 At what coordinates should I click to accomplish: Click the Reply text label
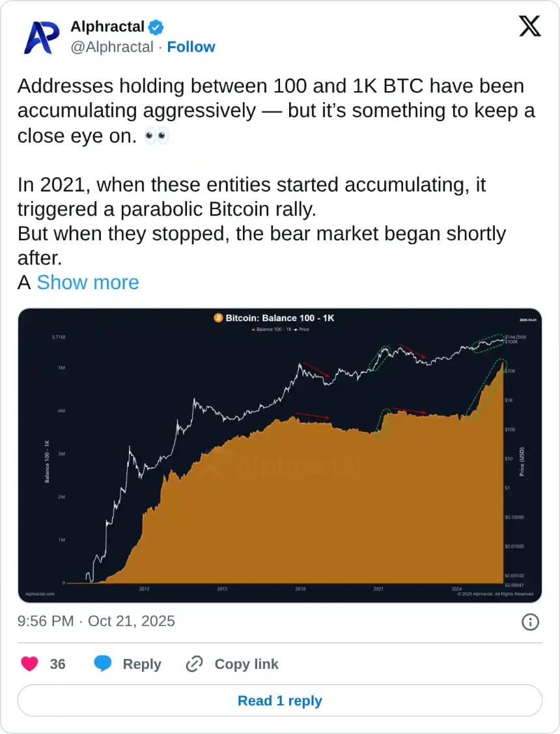tap(141, 664)
